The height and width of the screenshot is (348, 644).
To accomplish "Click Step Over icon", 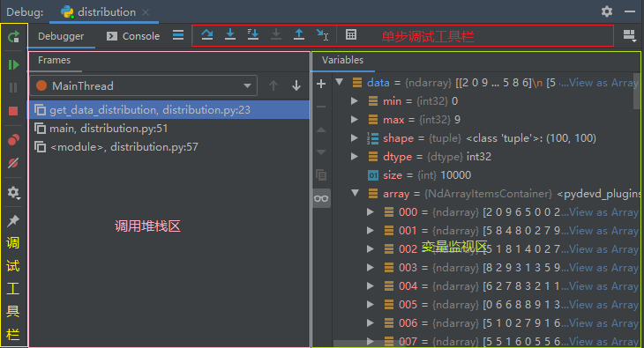I will click(x=207, y=35).
